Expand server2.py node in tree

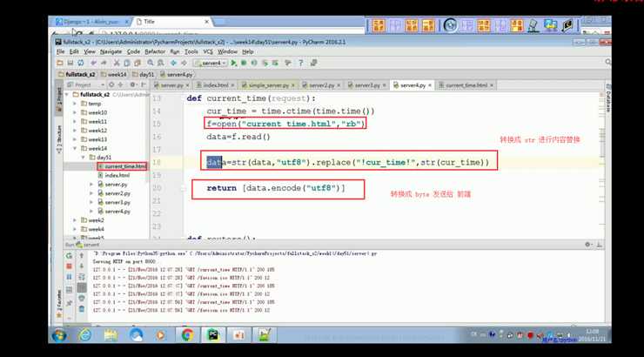coord(91,193)
